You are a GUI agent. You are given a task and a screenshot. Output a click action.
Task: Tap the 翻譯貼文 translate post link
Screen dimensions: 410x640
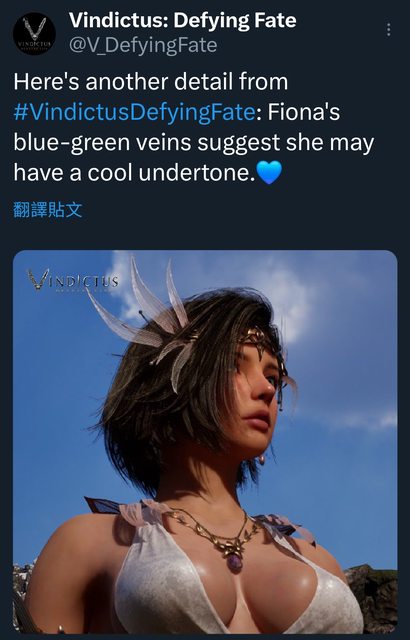coord(48,209)
